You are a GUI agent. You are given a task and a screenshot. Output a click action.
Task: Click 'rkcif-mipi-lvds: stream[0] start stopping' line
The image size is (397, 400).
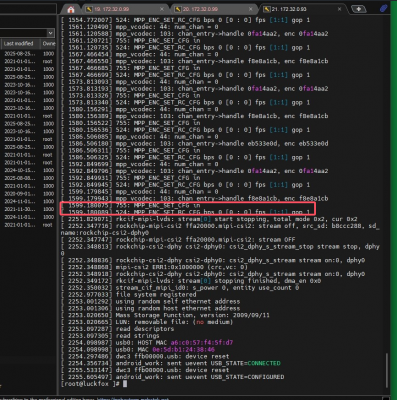(209, 219)
